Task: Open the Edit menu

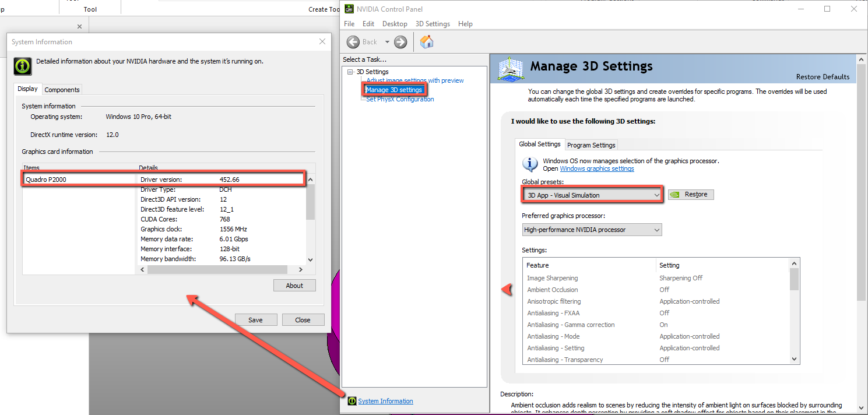Action: [x=368, y=24]
